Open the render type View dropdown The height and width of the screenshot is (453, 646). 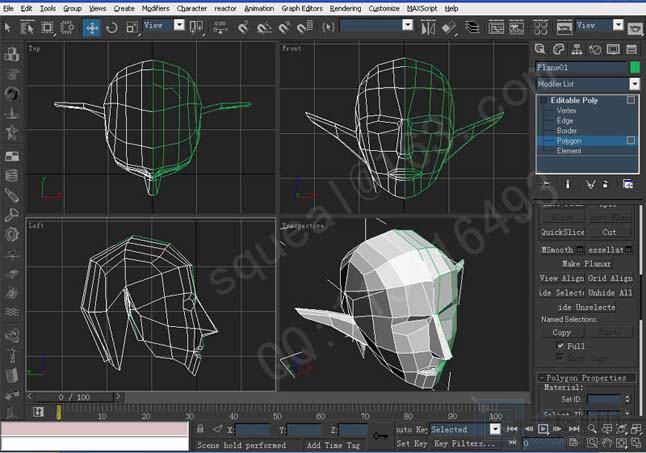[618, 26]
